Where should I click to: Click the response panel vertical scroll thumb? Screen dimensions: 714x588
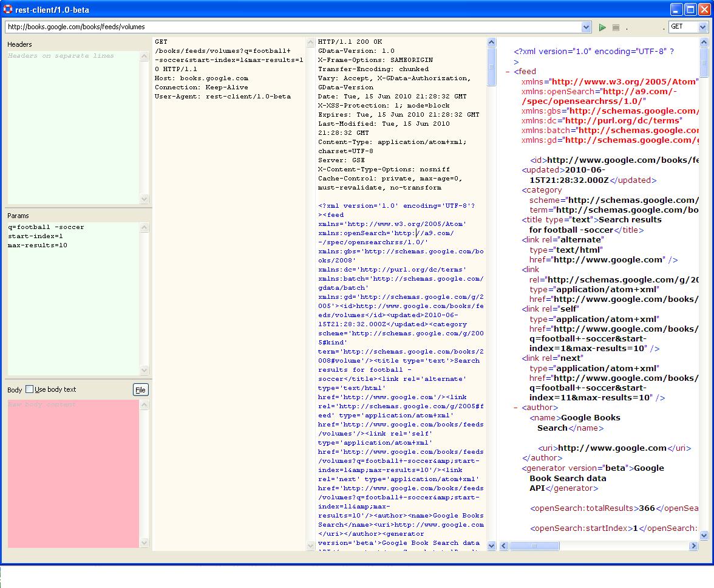(x=491, y=66)
